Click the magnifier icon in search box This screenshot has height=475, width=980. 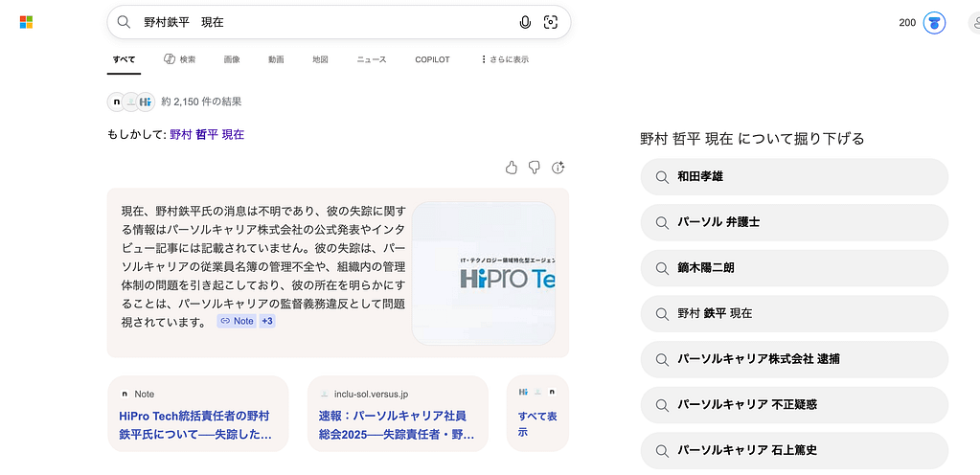tap(124, 22)
